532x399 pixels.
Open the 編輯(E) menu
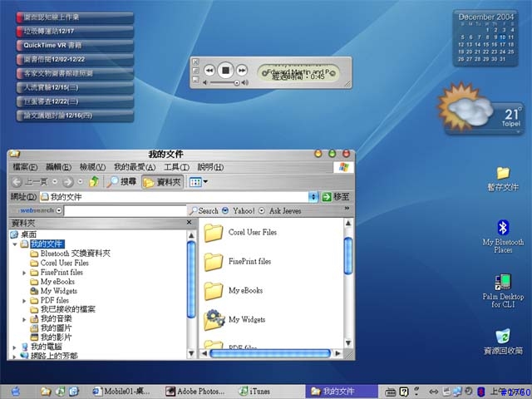point(58,167)
